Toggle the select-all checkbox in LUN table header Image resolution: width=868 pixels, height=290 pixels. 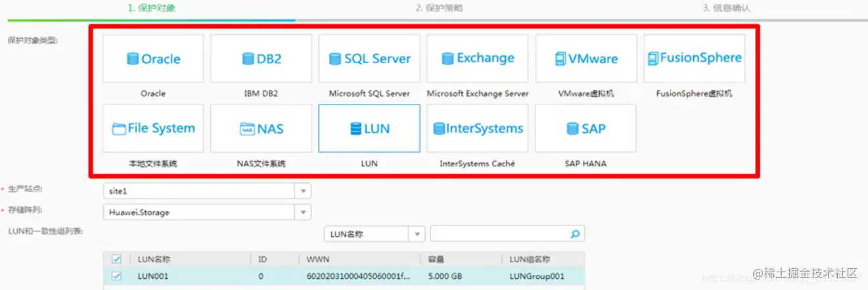(x=117, y=259)
